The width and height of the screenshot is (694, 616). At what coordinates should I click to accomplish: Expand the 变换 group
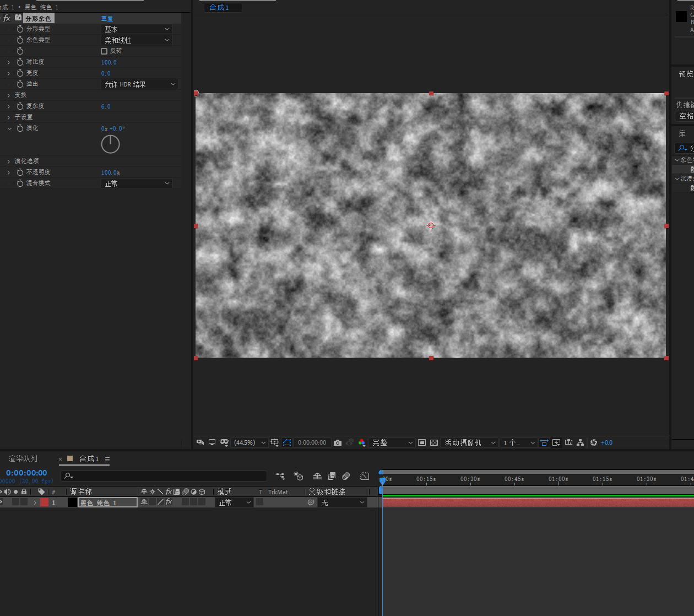(9, 95)
